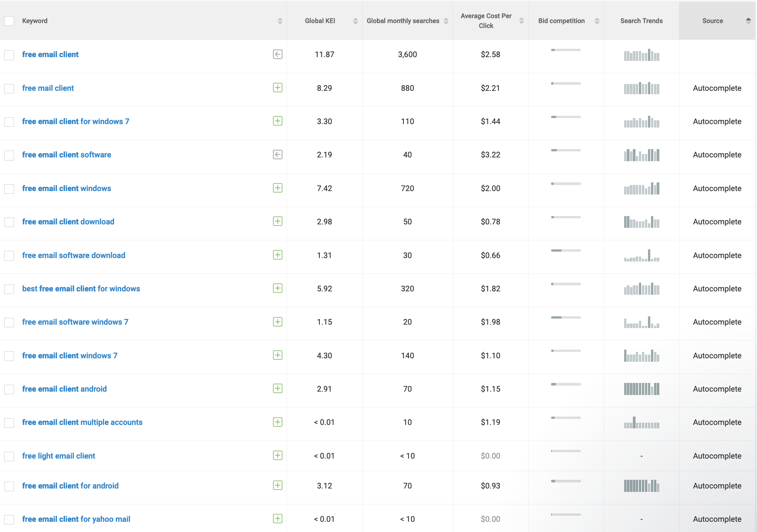Click the bid competition bar for 'free email client software'
The image size is (757, 532).
click(x=566, y=150)
